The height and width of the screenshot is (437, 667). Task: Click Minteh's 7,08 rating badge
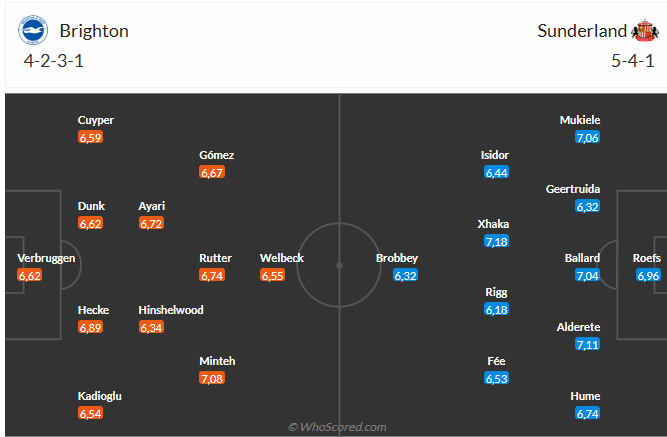click(212, 378)
